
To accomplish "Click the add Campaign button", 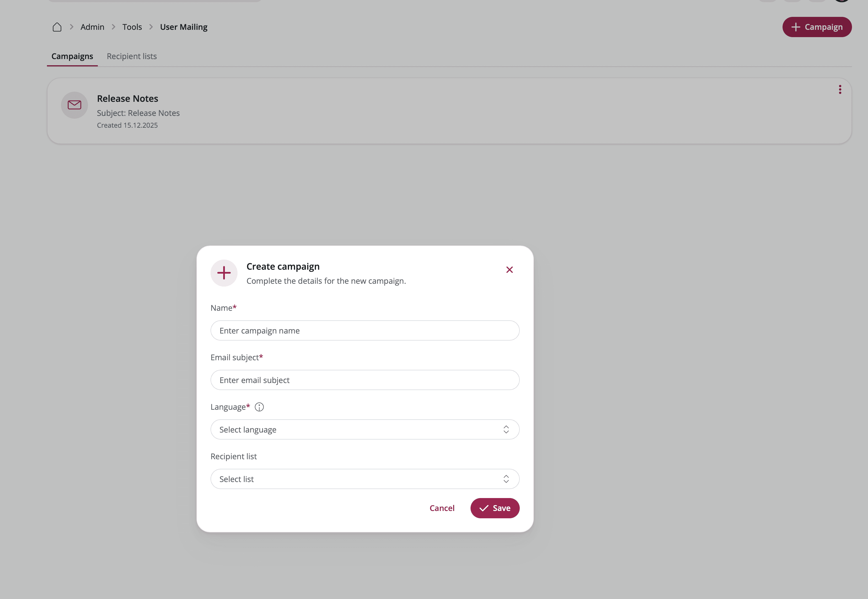I will pyautogui.click(x=817, y=27).
